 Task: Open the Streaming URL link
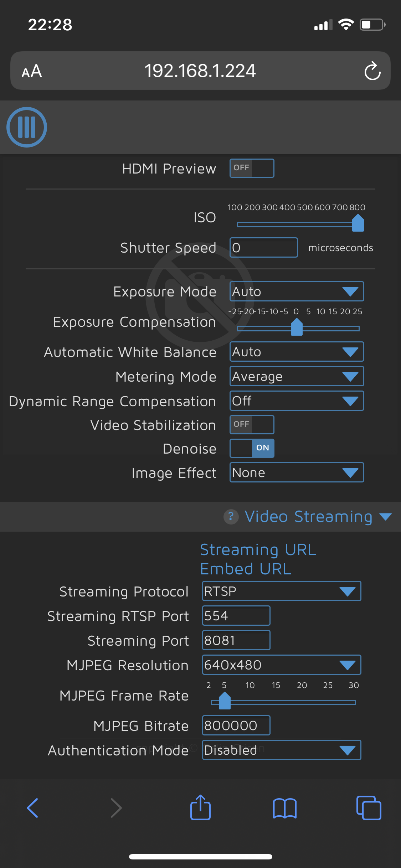click(x=258, y=550)
